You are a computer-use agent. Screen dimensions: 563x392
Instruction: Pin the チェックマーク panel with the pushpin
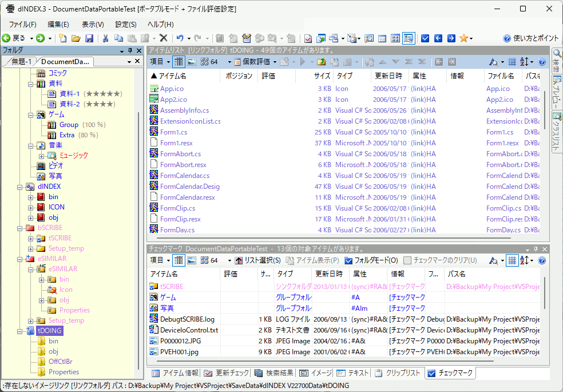[x=536, y=249]
